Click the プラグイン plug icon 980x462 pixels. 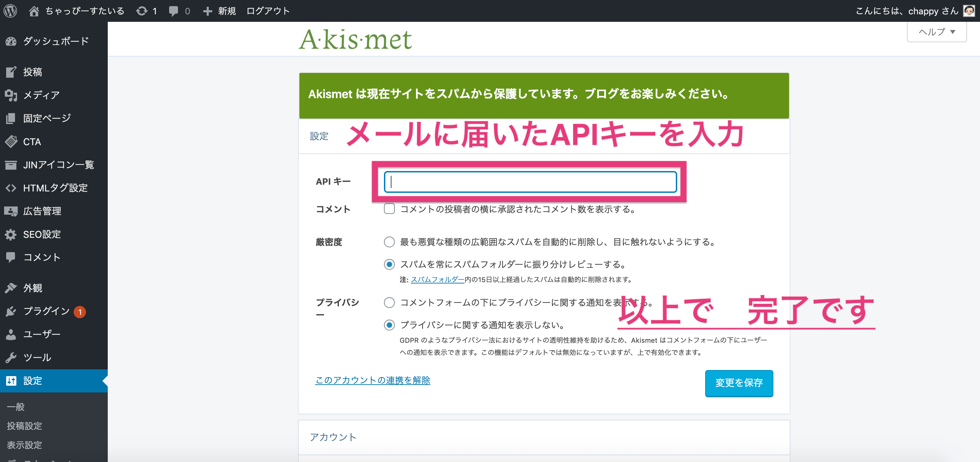click(x=11, y=311)
